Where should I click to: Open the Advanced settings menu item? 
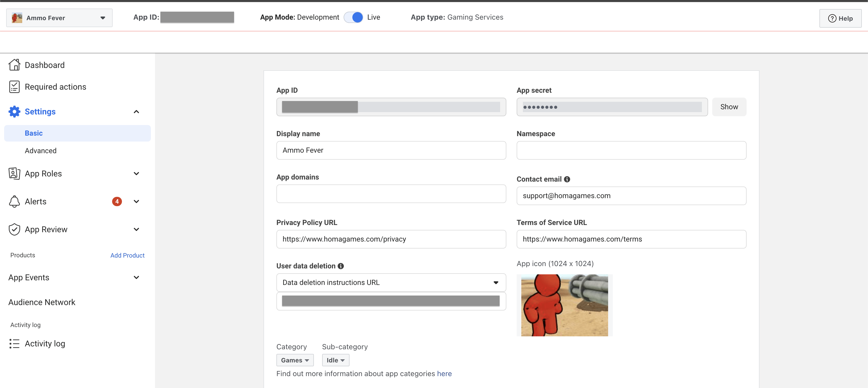[x=41, y=151]
